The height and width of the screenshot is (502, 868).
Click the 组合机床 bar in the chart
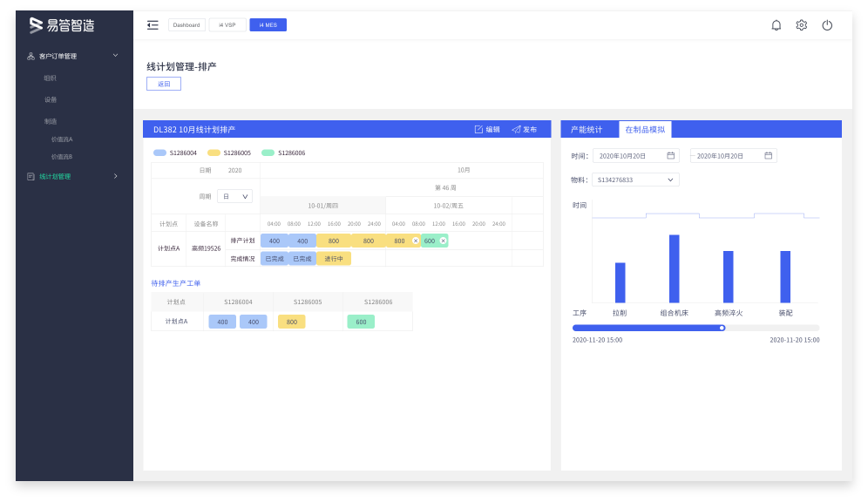pos(675,268)
